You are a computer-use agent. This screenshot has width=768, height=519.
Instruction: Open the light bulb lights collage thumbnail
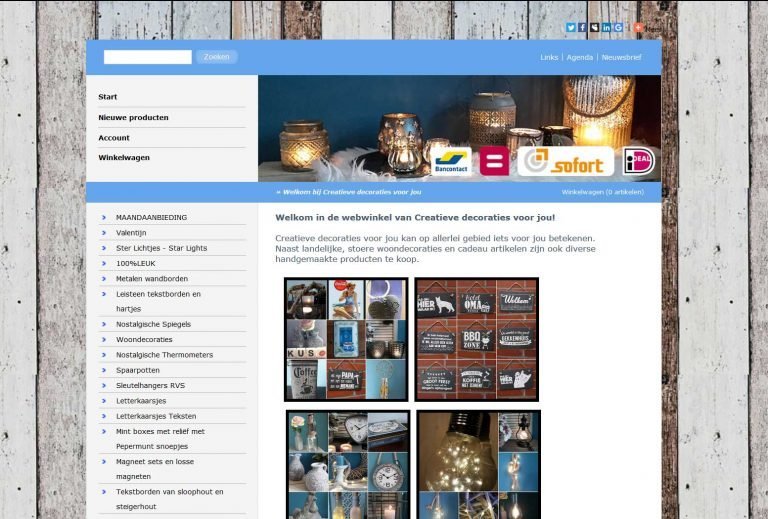479,465
